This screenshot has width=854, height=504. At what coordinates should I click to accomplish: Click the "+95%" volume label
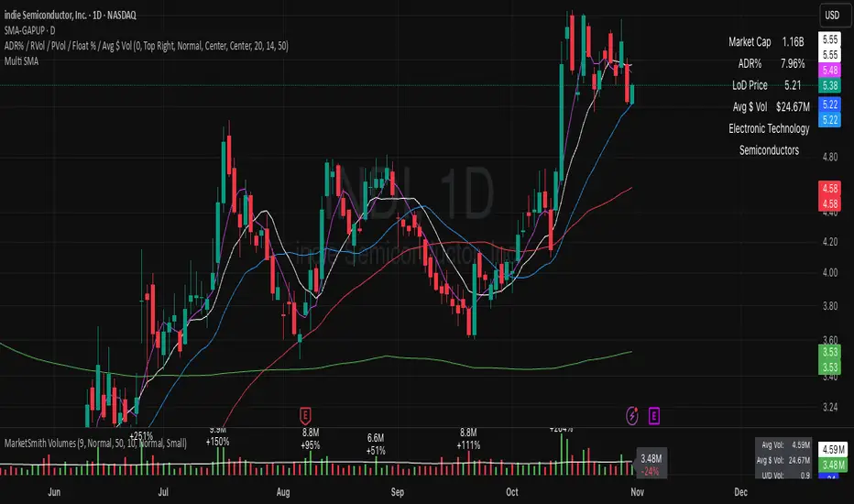point(311,445)
